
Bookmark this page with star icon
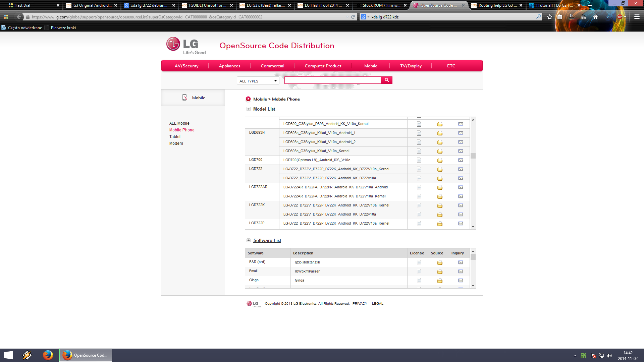click(x=550, y=17)
